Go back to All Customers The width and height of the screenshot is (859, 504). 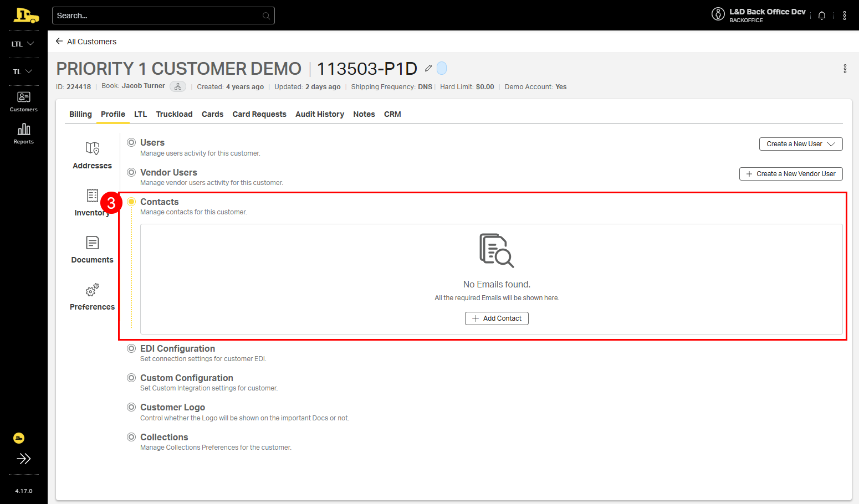[x=91, y=42]
